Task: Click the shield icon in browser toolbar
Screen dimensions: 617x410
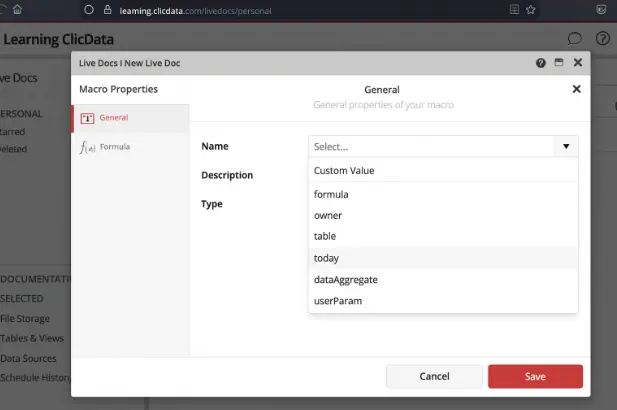Action: 601,9
